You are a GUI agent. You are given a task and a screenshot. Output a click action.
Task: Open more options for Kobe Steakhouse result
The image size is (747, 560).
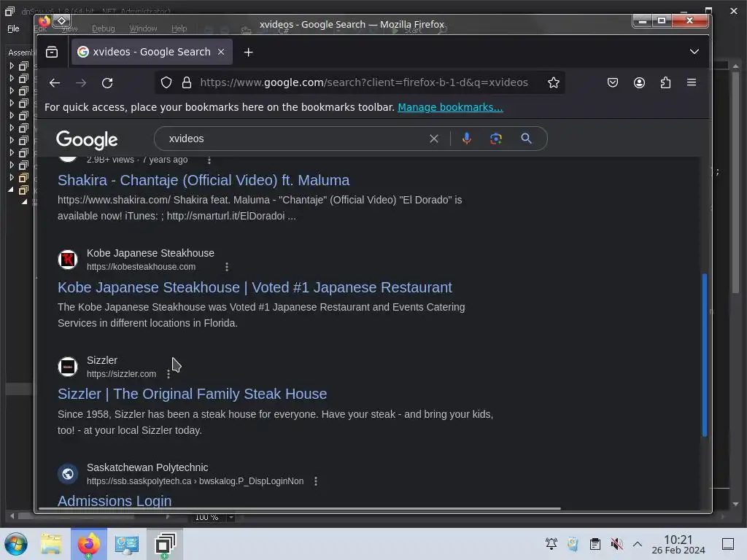tap(227, 267)
